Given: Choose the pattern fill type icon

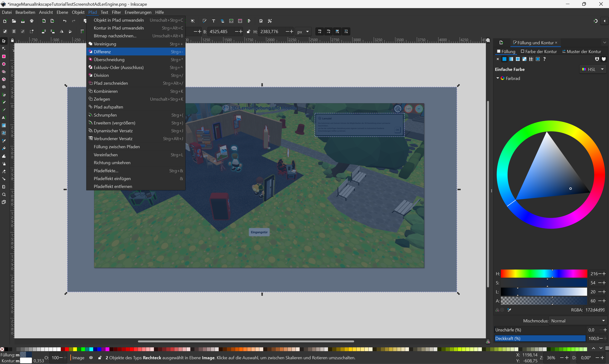Looking at the screenshot, I should pyautogui.click(x=531, y=59).
